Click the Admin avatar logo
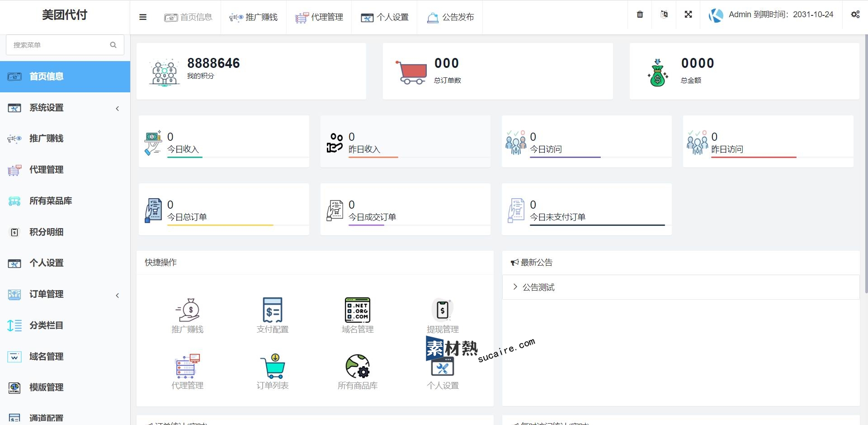868x425 pixels. pos(716,15)
